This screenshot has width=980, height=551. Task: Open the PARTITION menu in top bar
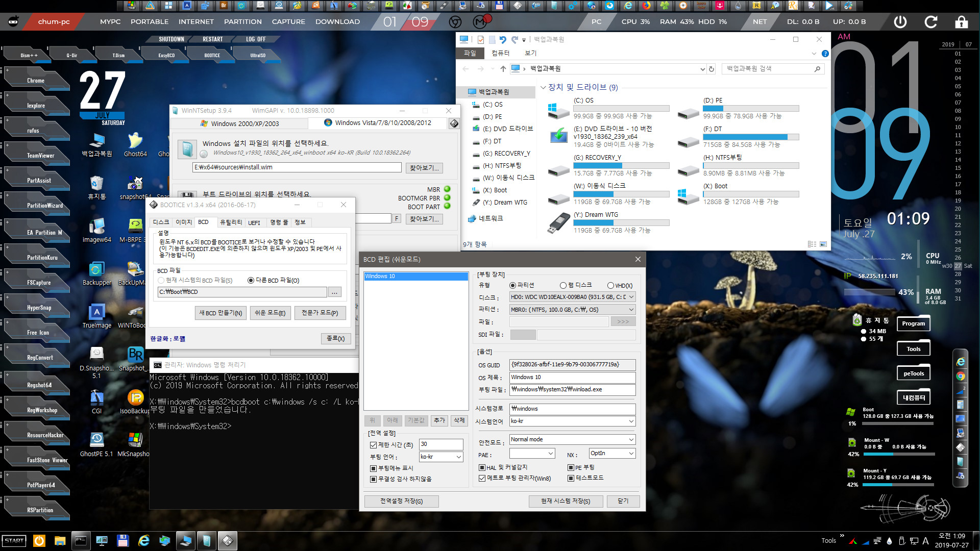click(x=243, y=22)
